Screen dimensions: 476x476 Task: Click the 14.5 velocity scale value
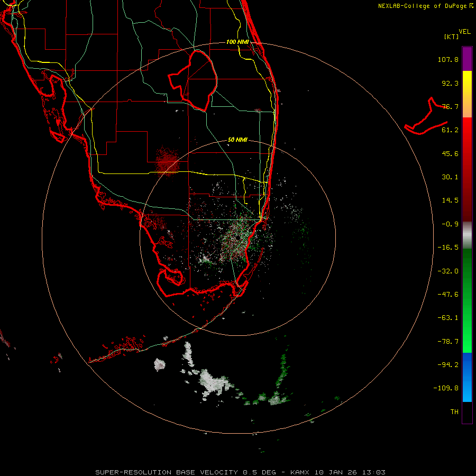pos(450,200)
